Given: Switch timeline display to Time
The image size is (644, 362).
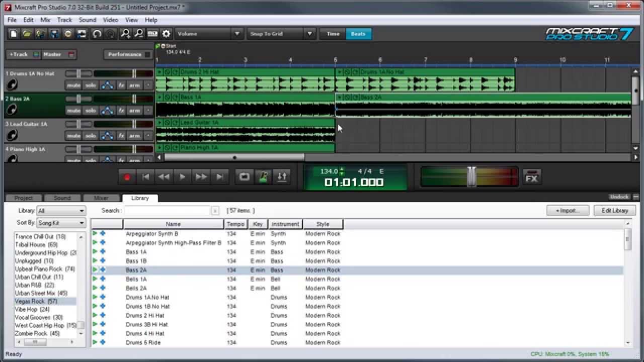Looking at the screenshot, I should coord(333,34).
